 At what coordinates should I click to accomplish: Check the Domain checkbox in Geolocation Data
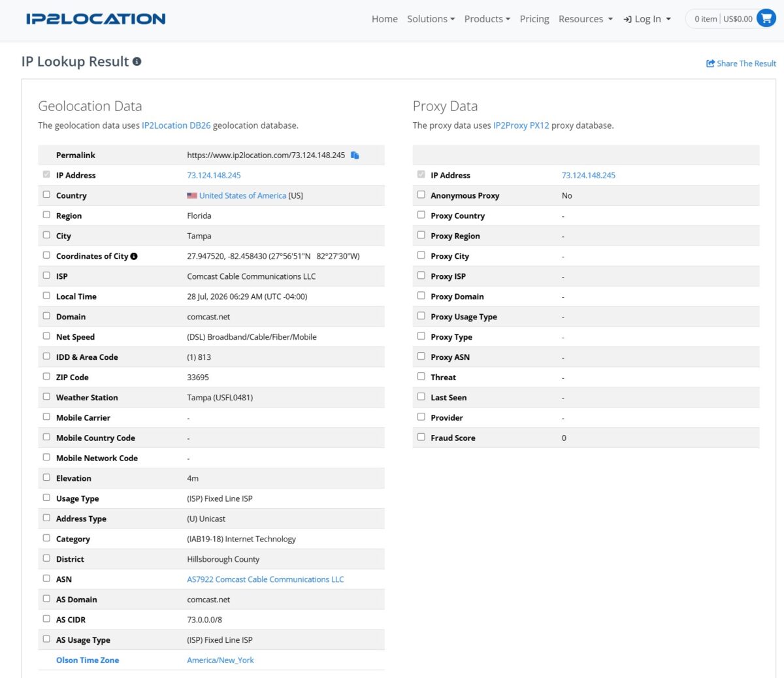(x=46, y=316)
